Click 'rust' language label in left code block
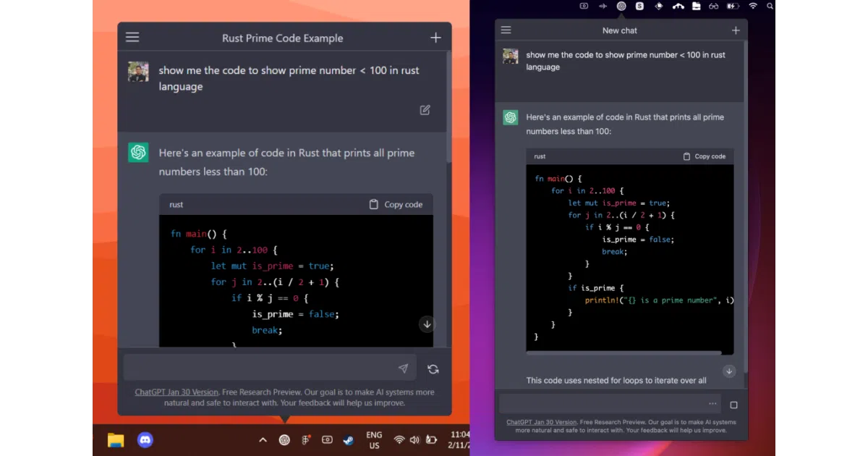The image size is (868, 456). click(x=176, y=205)
